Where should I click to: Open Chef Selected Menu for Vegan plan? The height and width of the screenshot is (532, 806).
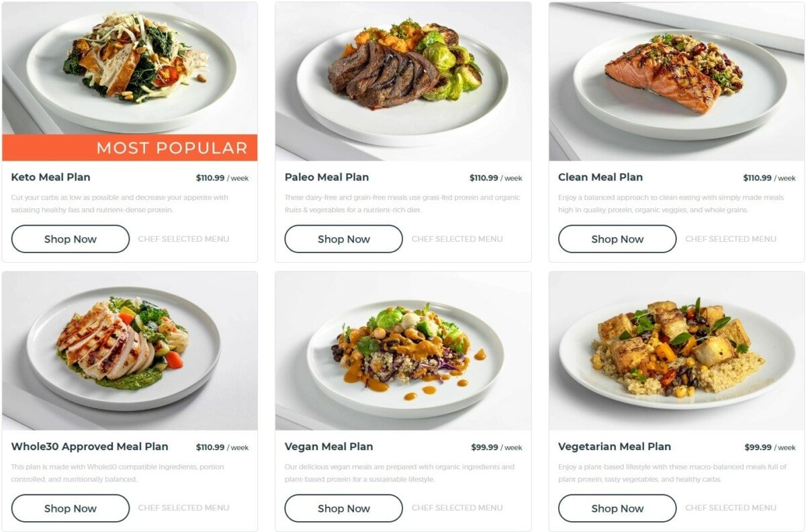(457, 508)
